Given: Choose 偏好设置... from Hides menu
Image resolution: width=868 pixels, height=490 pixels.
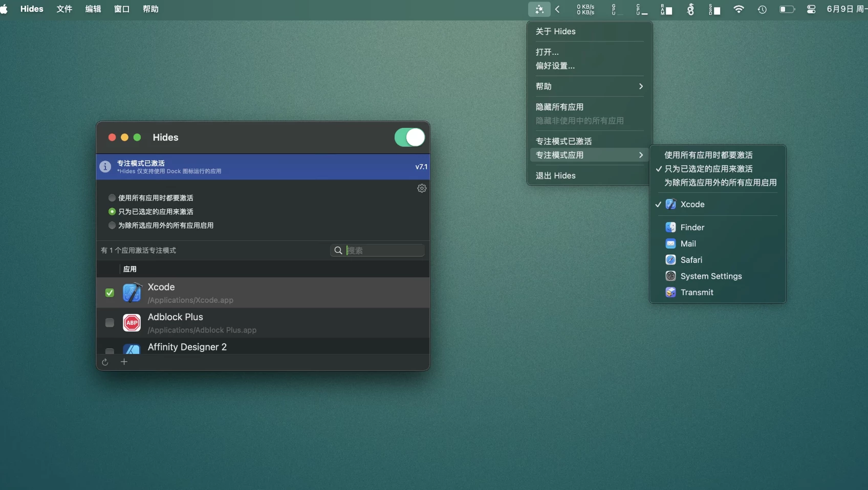Looking at the screenshot, I should pyautogui.click(x=555, y=66).
